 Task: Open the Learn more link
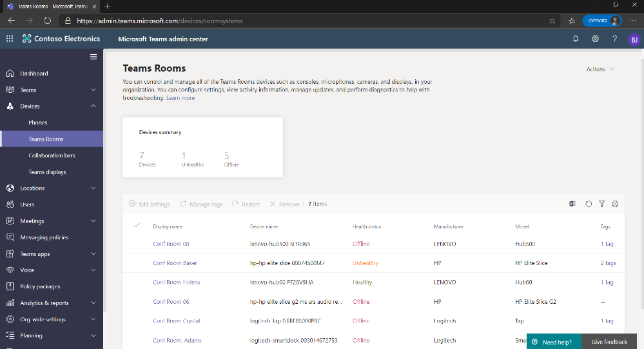181,98
